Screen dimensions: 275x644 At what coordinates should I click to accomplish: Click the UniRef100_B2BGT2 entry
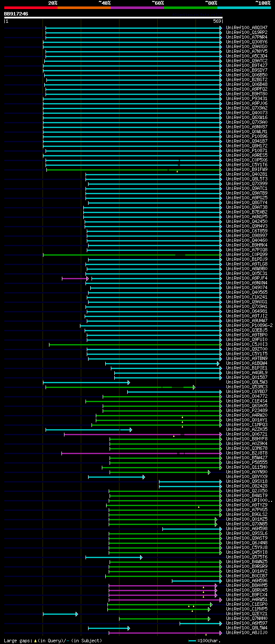click(247, 79)
